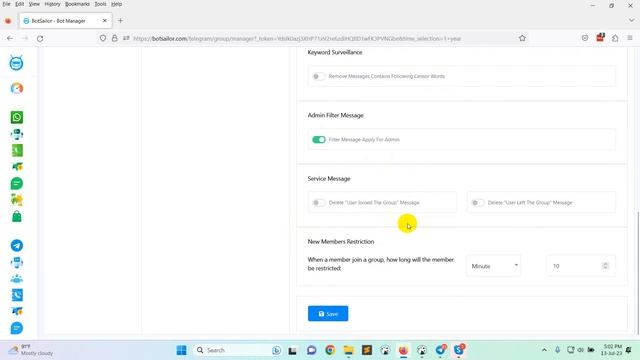Open the blue robot Telegram bot icon
This screenshot has width=640, height=360.
click(x=17, y=262)
